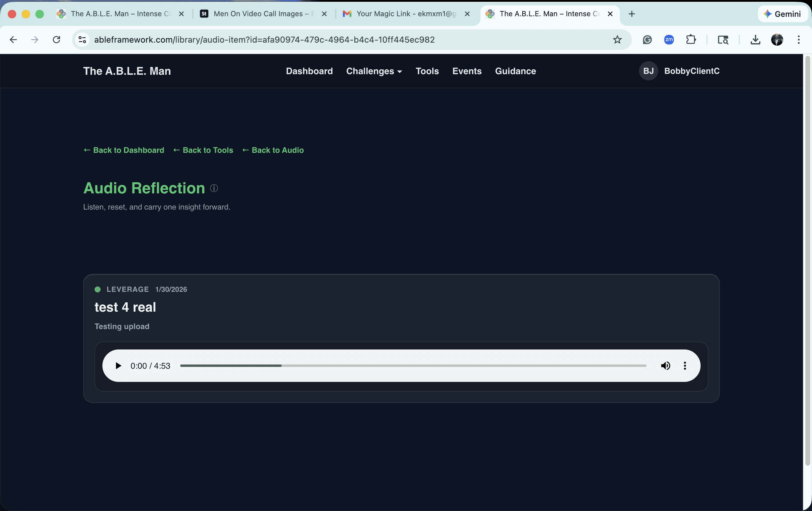
Task: Open Chrome downloads icon
Action: (755, 40)
